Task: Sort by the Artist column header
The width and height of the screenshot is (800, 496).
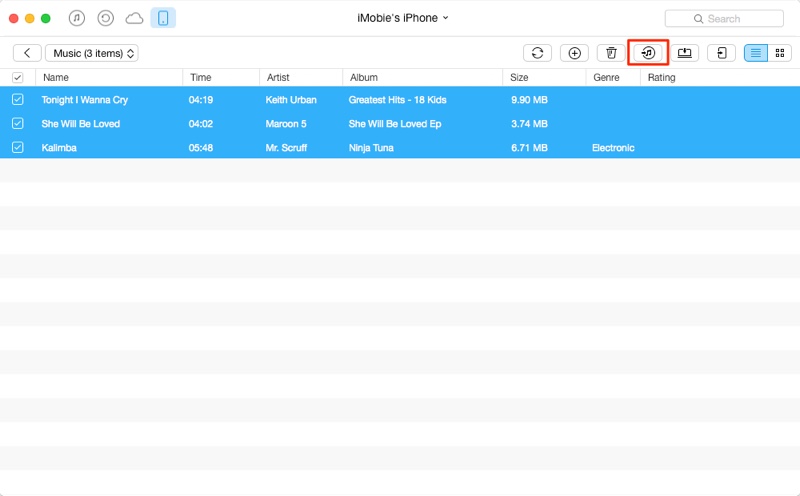Action: tap(278, 78)
